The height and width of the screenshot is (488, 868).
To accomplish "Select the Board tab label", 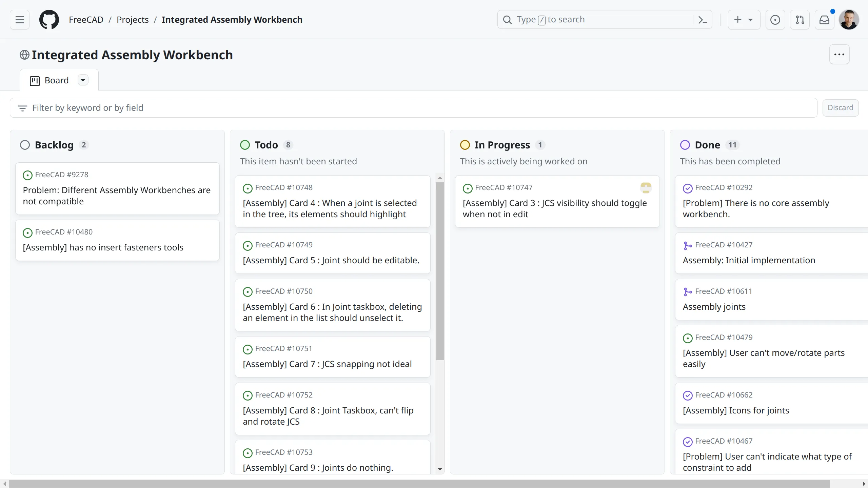I will 57,80.
